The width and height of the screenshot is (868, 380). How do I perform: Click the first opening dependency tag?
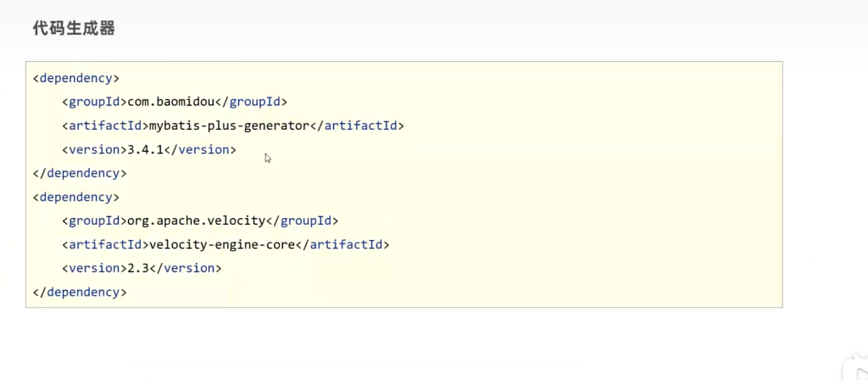click(x=75, y=78)
